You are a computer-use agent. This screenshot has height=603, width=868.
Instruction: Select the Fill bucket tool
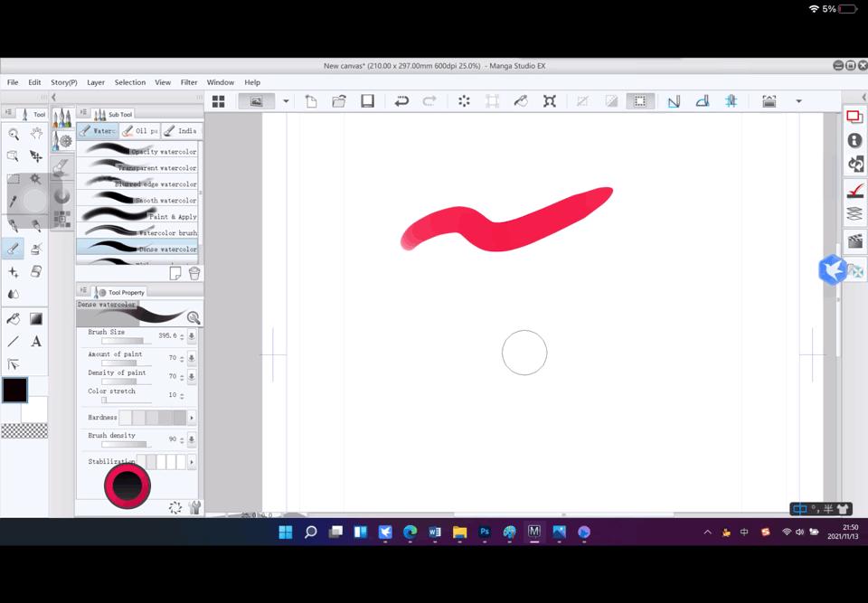pos(14,319)
